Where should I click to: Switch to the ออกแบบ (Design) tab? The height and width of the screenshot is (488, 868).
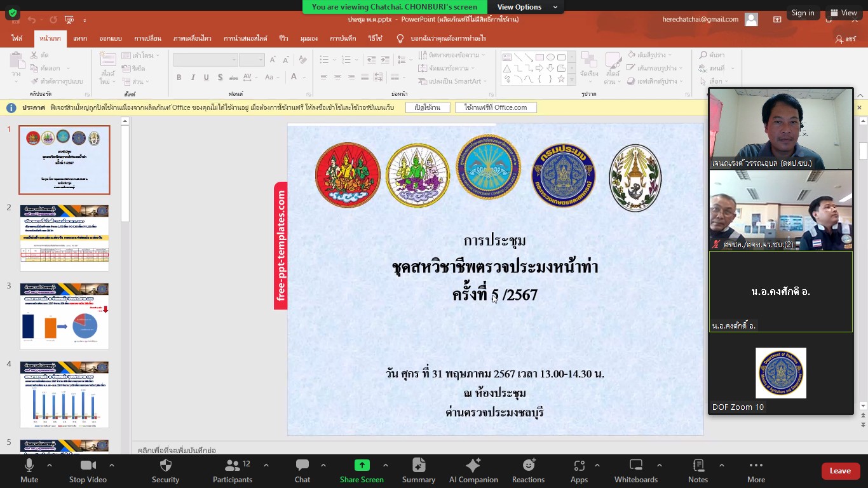111,39
